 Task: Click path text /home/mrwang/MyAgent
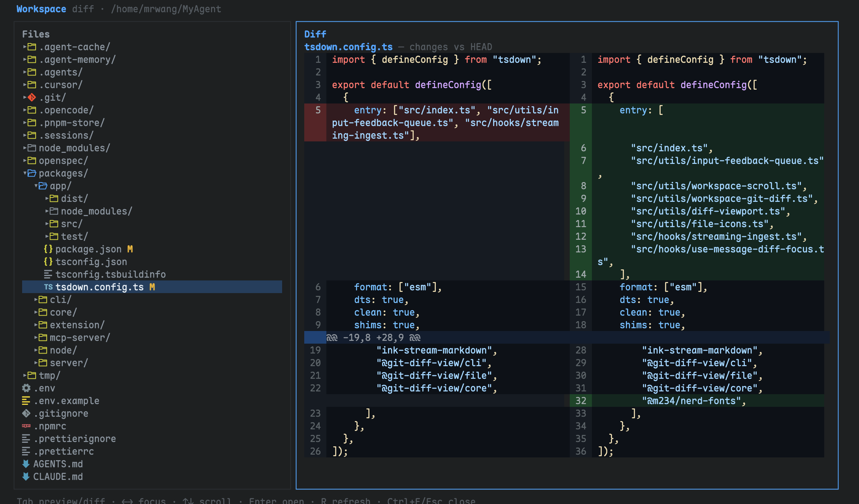[x=166, y=9]
